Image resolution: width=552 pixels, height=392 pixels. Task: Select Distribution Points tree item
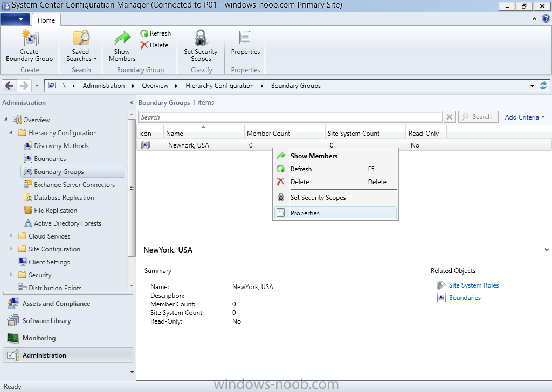[55, 288]
